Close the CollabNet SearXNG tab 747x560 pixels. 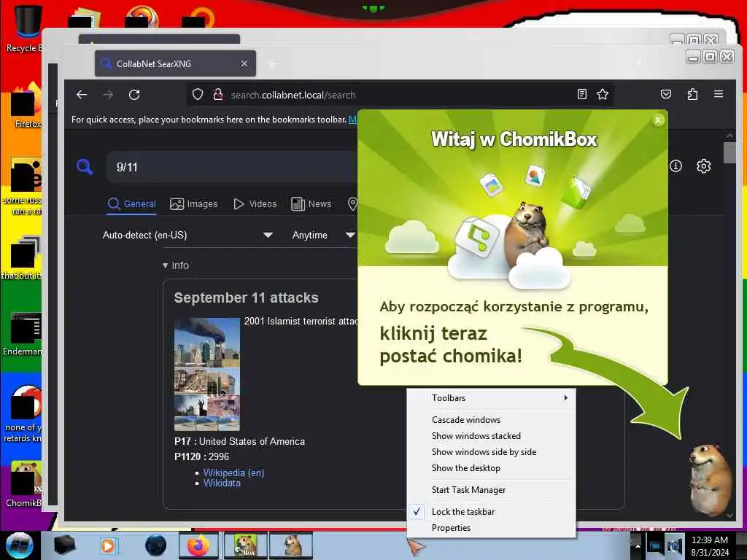(244, 63)
